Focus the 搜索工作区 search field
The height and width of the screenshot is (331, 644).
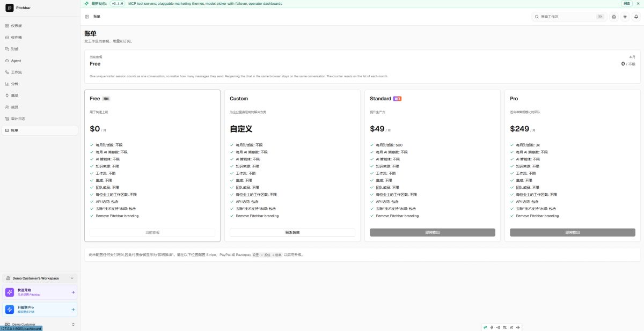click(x=569, y=17)
